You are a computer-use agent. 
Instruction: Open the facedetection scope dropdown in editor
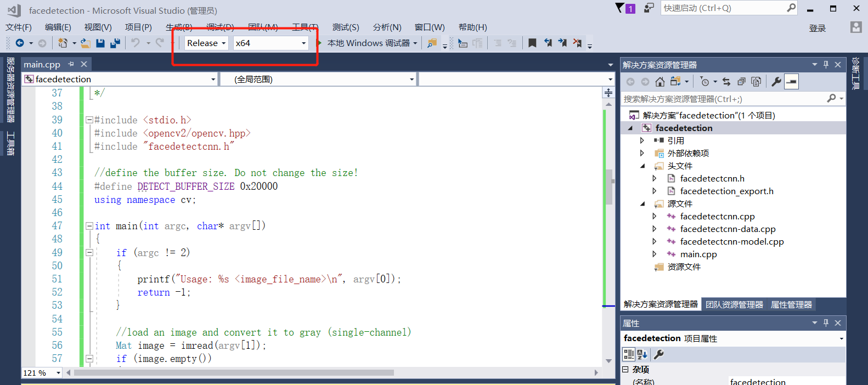(x=120, y=80)
